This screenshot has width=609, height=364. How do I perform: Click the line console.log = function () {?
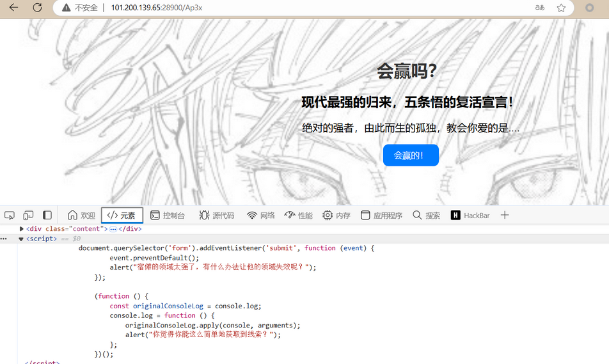(162, 315)
